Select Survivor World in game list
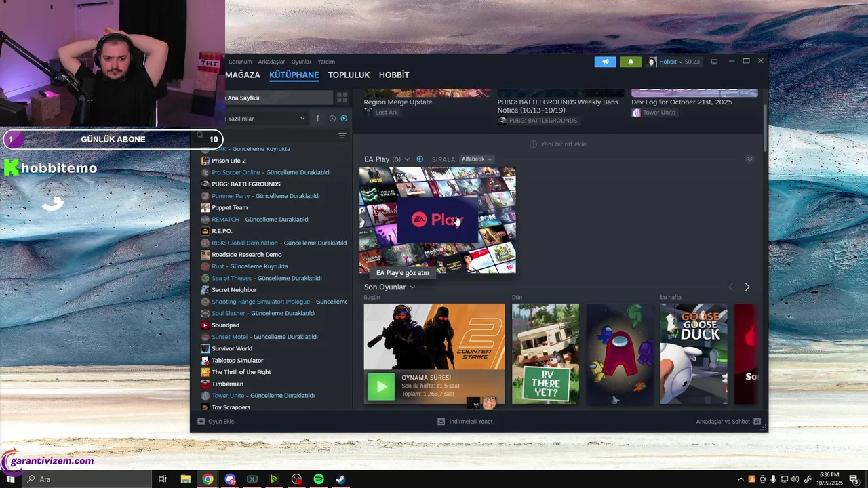Viewport: 868px width, 488px height. (231, 348)
